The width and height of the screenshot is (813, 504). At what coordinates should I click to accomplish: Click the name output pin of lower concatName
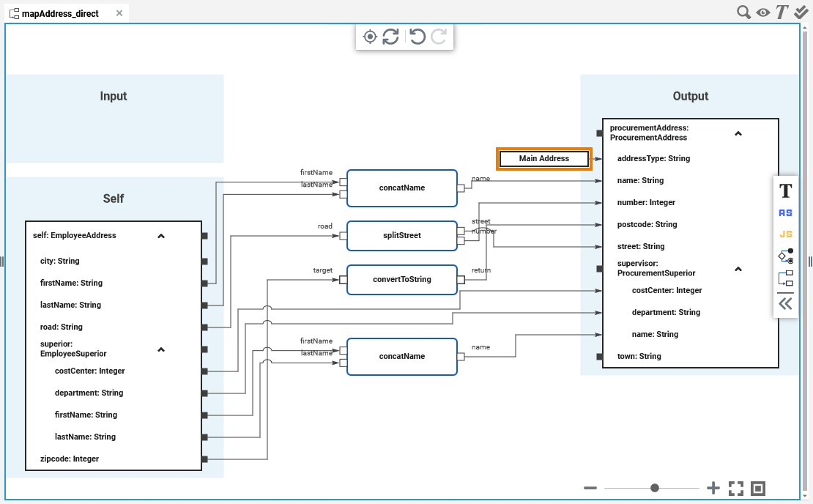[461, 357]
